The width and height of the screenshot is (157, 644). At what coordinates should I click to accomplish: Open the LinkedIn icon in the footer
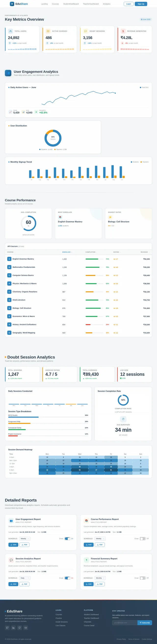(13, 628)
